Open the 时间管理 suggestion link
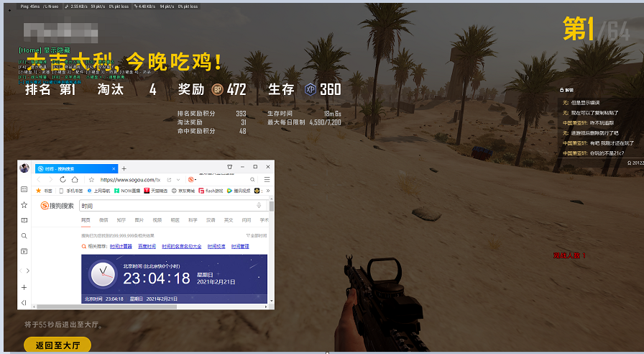 240,246
